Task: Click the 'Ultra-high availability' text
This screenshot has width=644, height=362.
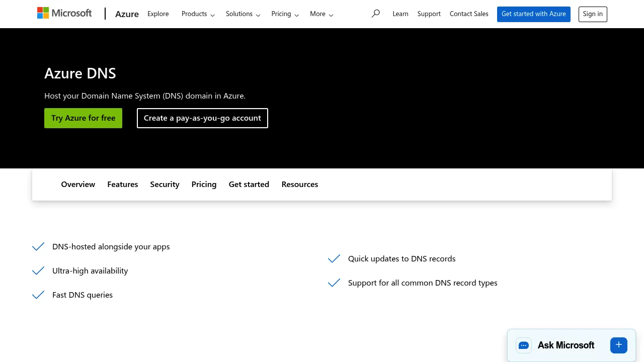Action: pos(90,270)
